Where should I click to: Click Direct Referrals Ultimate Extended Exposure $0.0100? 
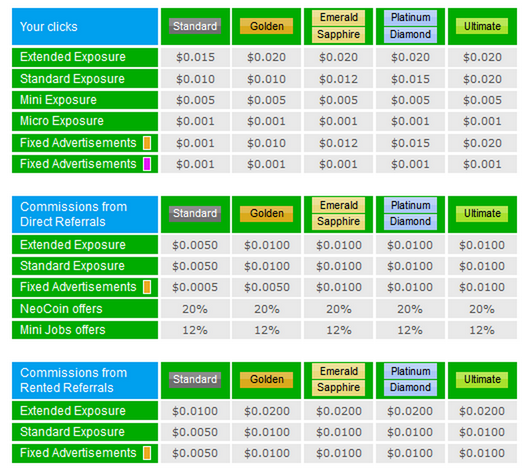pyautogui.click(x=482, y=245)
